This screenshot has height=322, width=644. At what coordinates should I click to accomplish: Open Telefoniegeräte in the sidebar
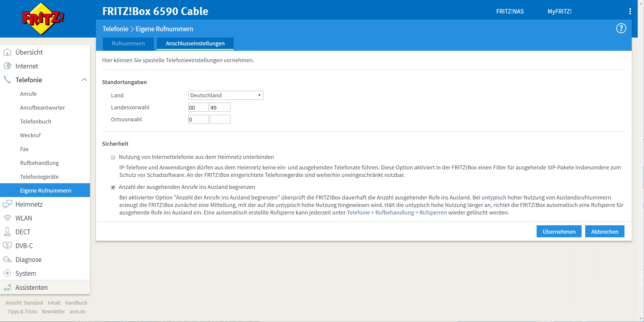(x=39, y=177)
